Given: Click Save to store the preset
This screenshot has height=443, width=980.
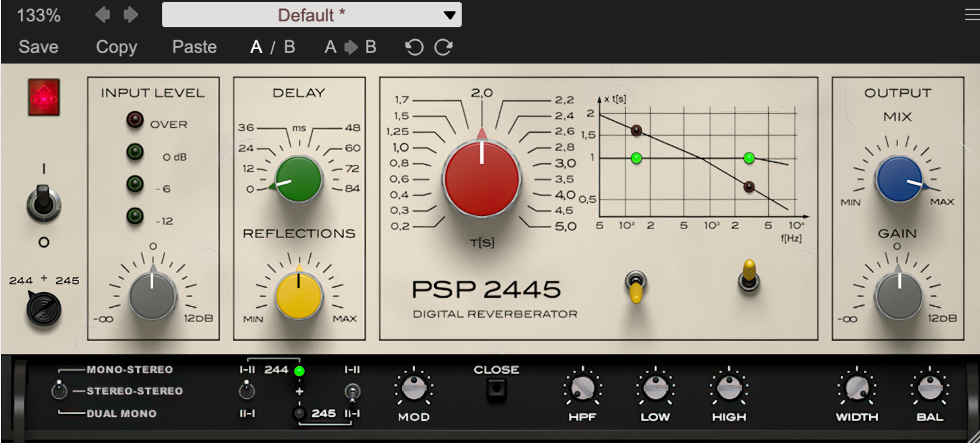Looking at the screenshot, I should [38, 47].
